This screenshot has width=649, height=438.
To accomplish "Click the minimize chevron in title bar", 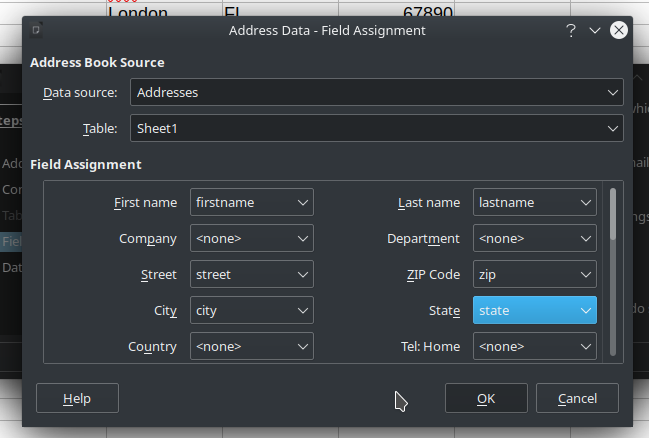I will (x=595, y=30).
